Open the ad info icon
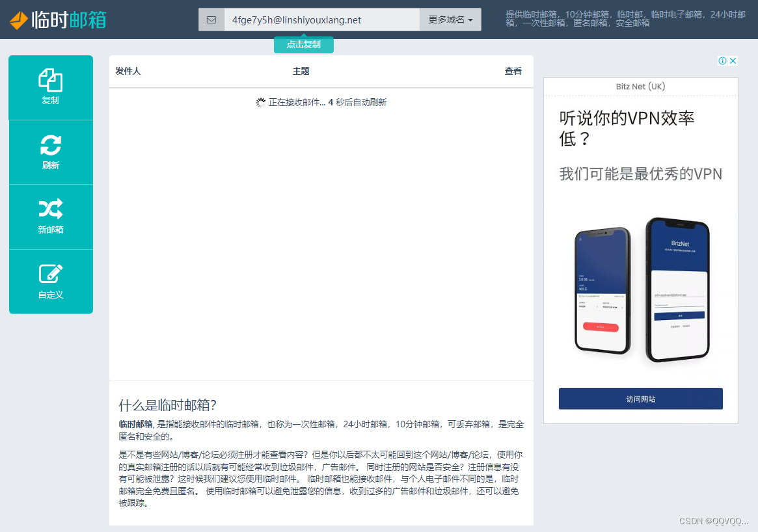The width and height of the screenshot is (758, 532). coord(722,61)
